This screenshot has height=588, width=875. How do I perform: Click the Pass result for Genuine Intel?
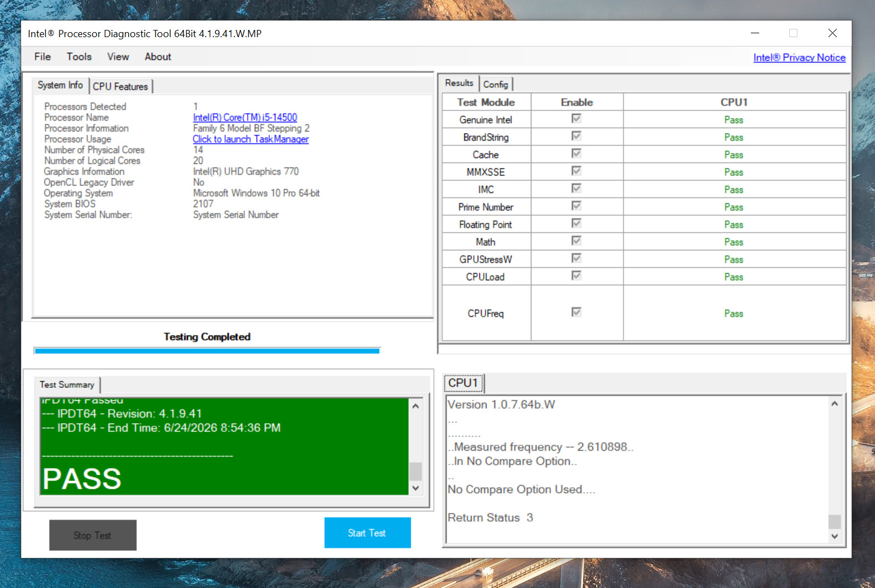click(734, 120)
